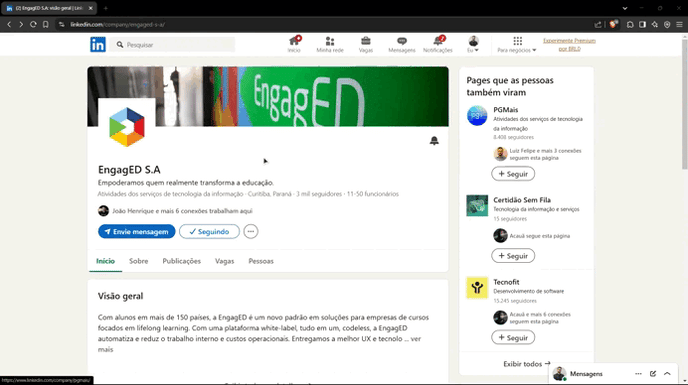Toggle the browser sidebar panel icon
Screen dimensions: 688x385
point(642,25)
